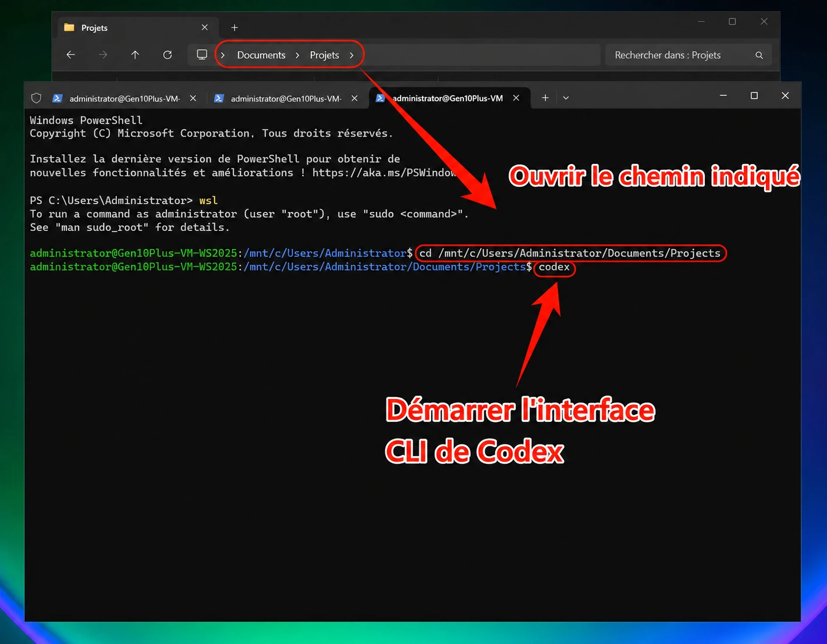Expand the chevron after Projets in the address bar
Viewport: 827px width, 644px height.
(x=352, y=55)
